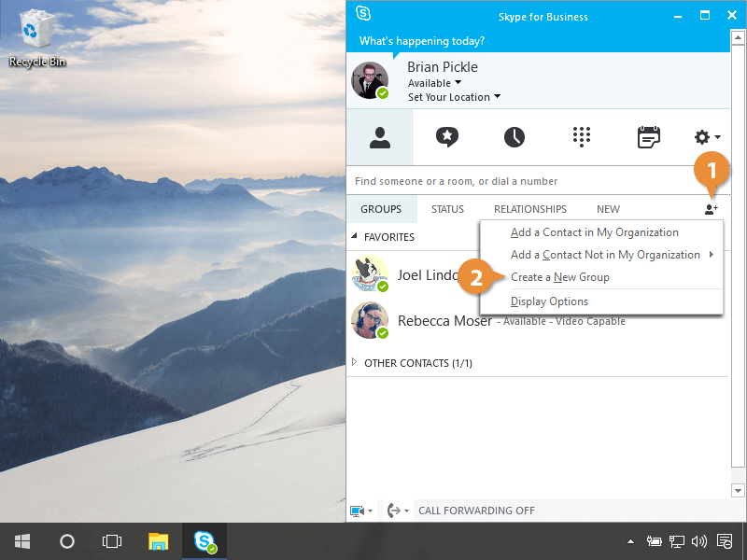747x560 pixels.
Task: Click Skype for Business taskbar icon
Action: 204,541
